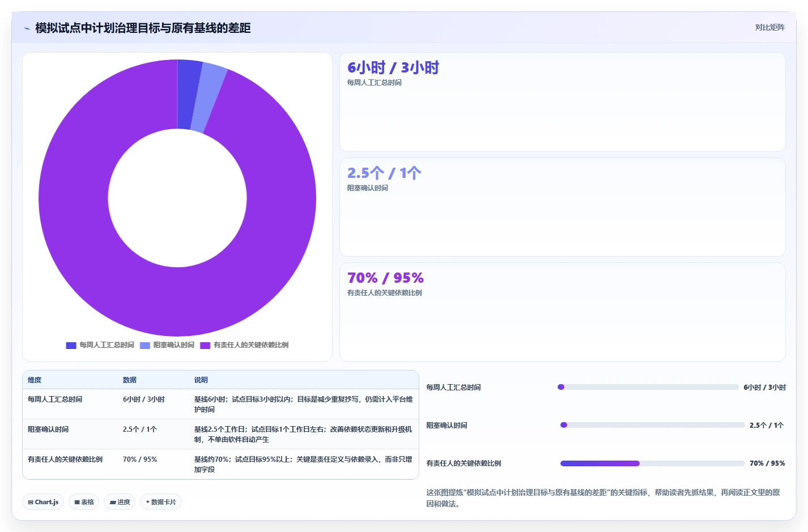
Task: Click description starting 基线约70%
Action: coord(304,465)
